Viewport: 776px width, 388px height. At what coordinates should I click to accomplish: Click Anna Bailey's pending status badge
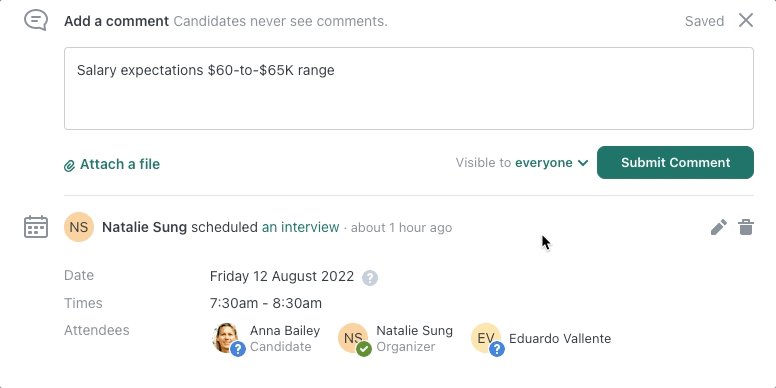point(238,349)
